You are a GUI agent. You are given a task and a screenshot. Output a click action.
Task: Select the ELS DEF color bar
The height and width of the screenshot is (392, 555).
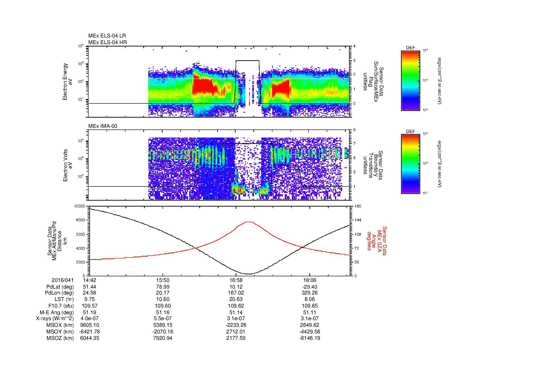click(410, 80)
